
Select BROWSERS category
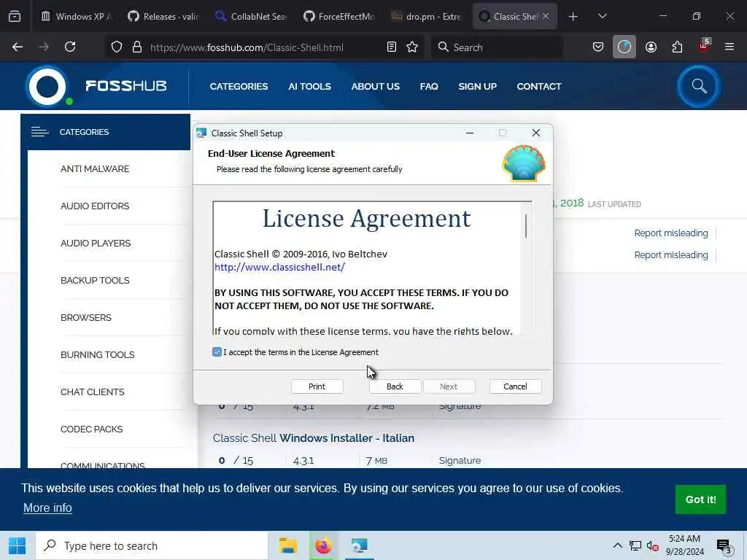tap(86, 317)
